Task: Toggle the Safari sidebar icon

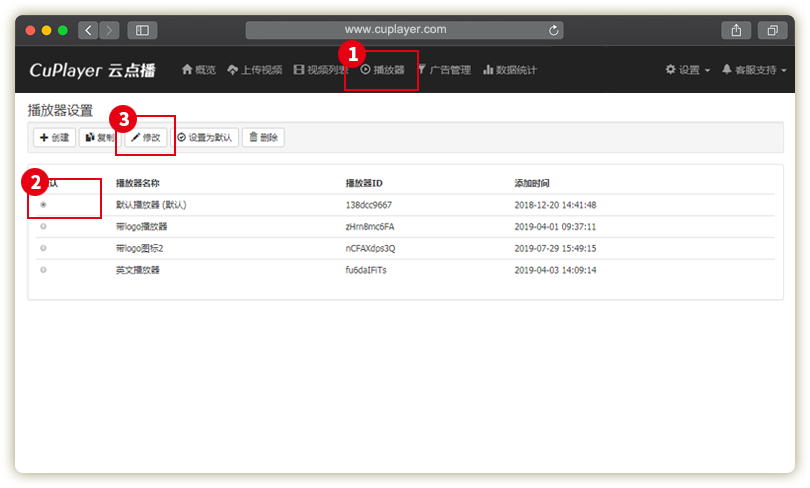Action: click(142, 30)
